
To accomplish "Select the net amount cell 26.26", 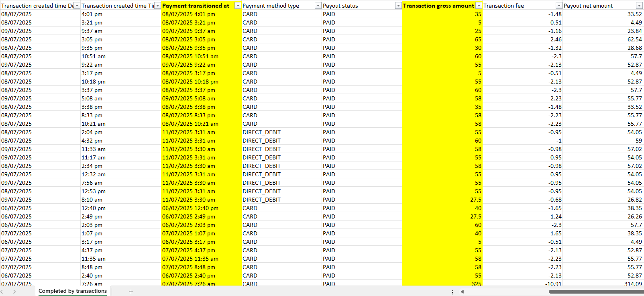I will click(x=603, y=216).
